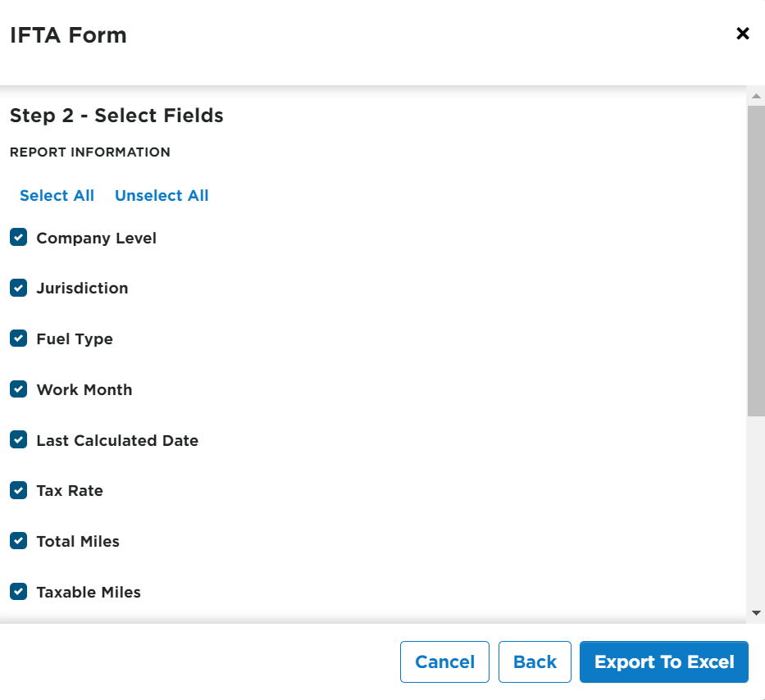
Task: Close the IFTA Form dialog with X
Action: [x=743, y=34]
